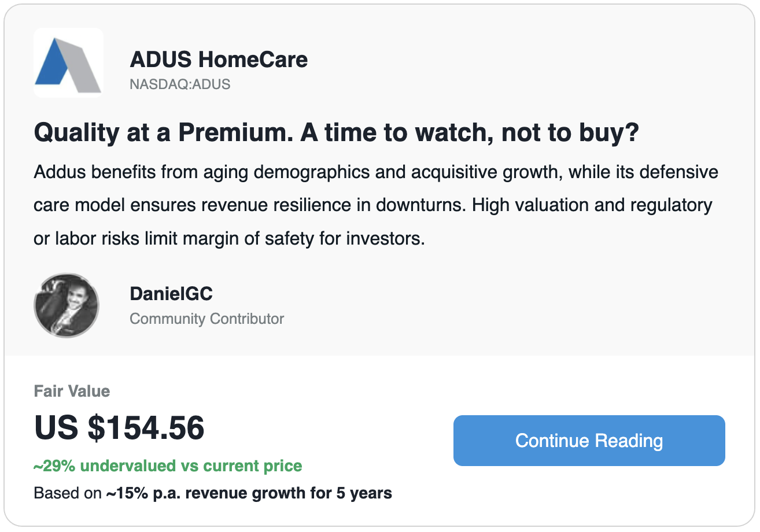Click DanielGC's profile avatar
Image resolution: width=760 pixels, height=532 pixels.
tap(67, 305)
